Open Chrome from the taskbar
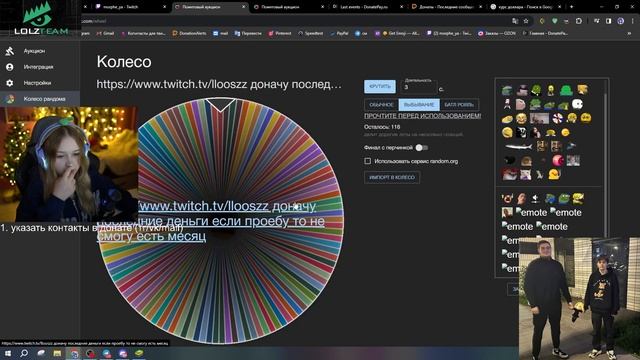This screenshot has height=360, width=640. 74,353
